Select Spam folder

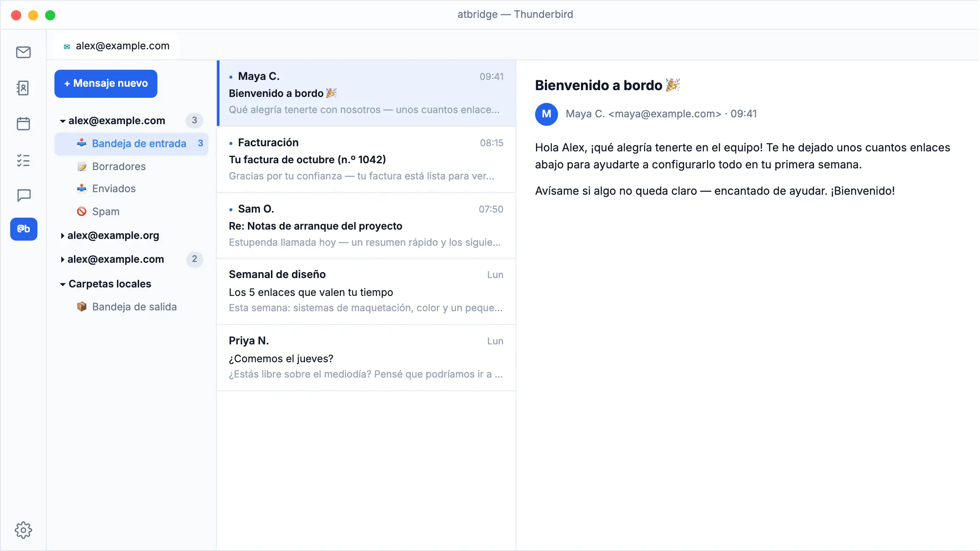click(x=131, y=211)
